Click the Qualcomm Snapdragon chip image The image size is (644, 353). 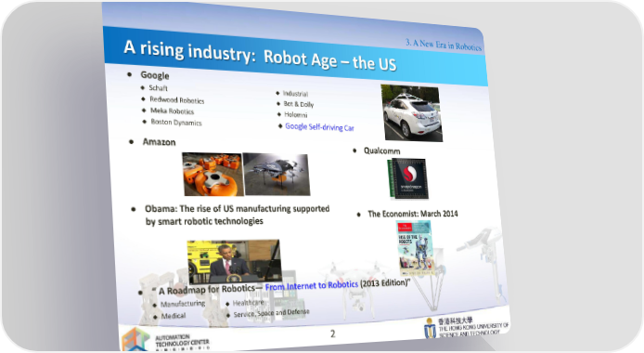click(x=408, y=178)
